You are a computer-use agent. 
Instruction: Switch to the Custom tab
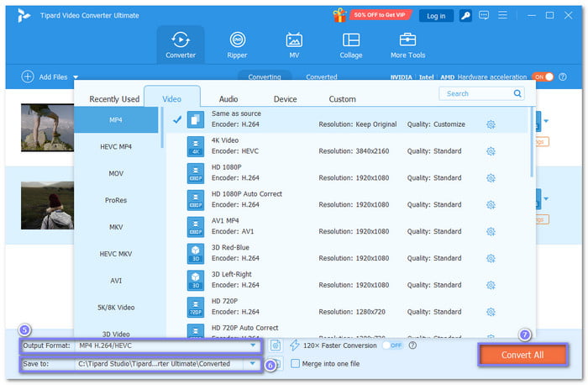(342, 99)
